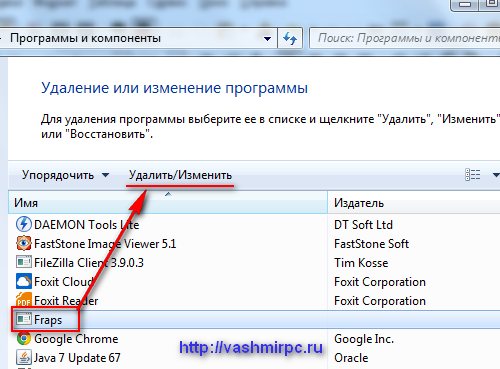
Task: Click publisher Oracle
Action: [x=351, y=358]
